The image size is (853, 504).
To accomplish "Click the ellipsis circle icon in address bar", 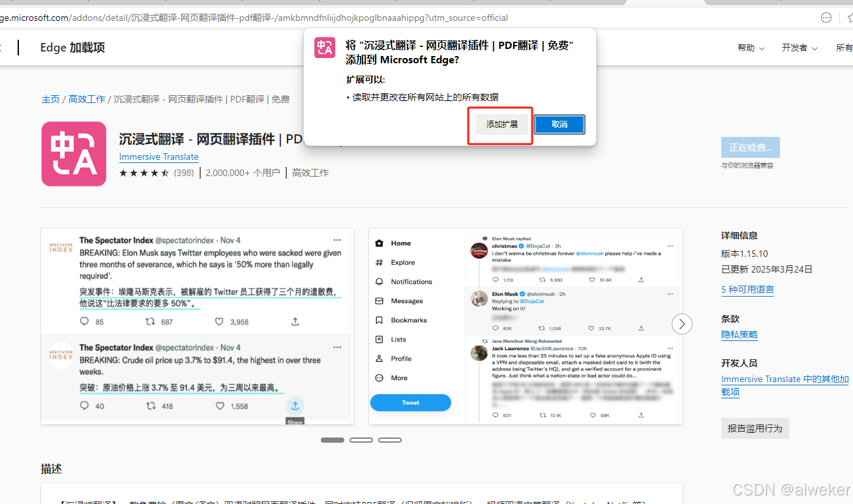I will pos(826,18).
